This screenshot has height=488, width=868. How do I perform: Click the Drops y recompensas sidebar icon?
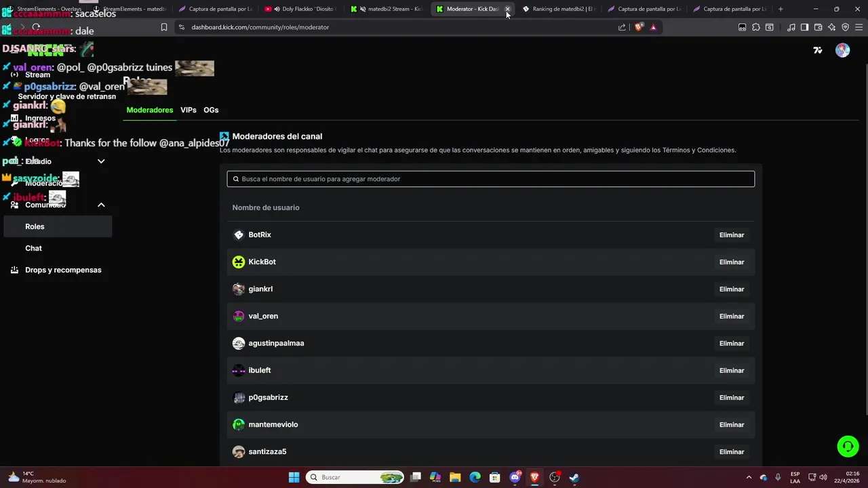(x=14, y=270)
